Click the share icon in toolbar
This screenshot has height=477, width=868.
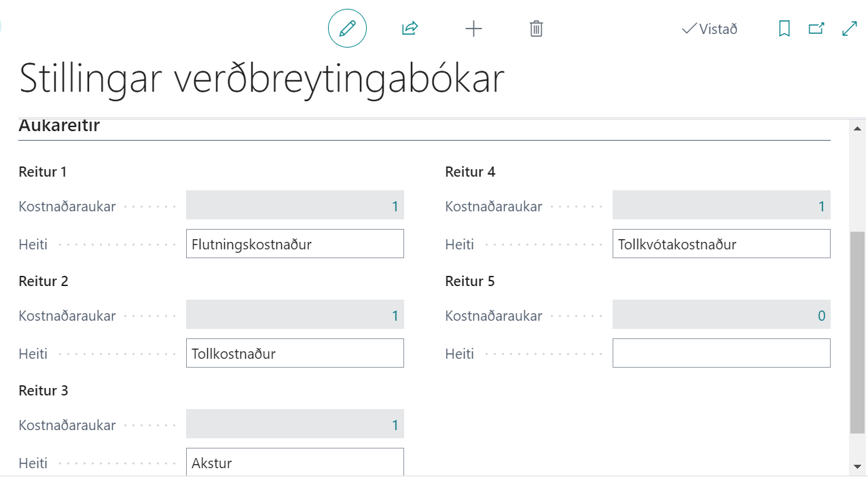tap(410, 29)
